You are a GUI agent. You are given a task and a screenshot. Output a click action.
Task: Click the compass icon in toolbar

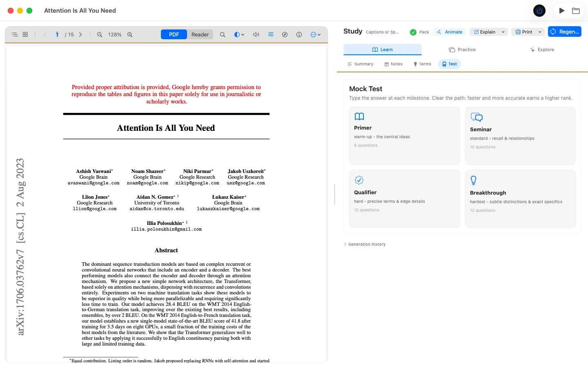(x=285, y=35)
